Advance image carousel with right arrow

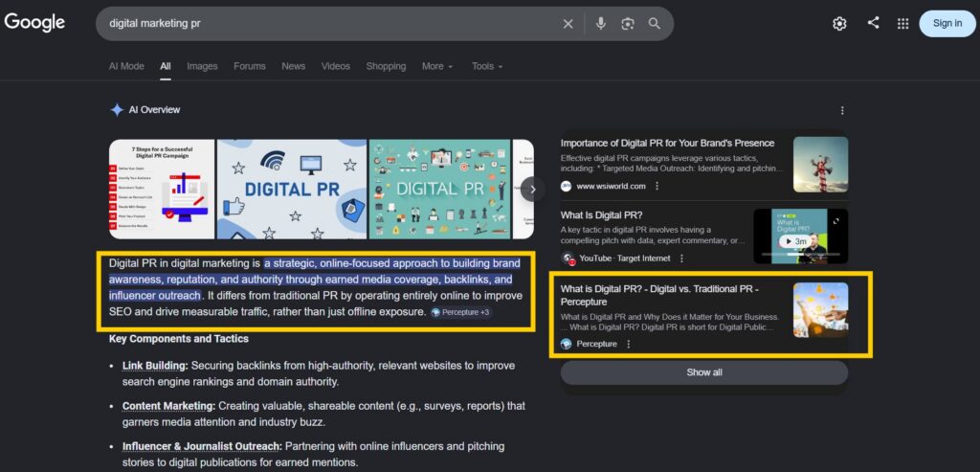pos(532,190)
